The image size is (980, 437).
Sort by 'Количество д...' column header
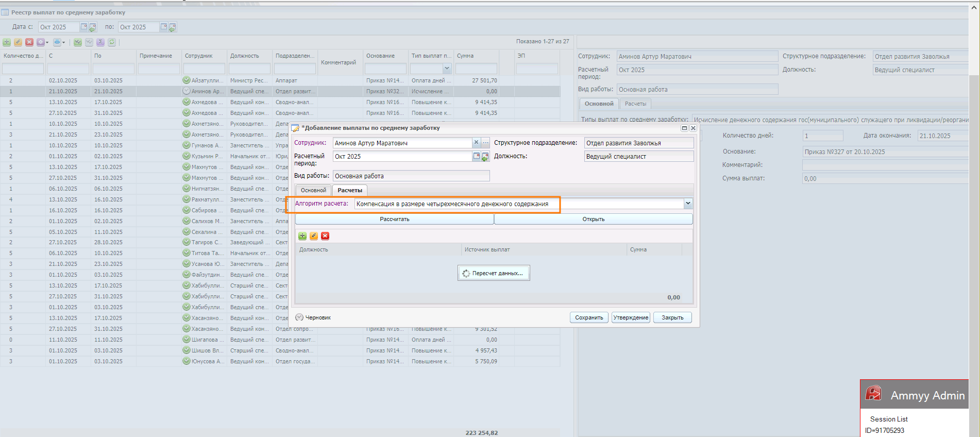[23, 56]
